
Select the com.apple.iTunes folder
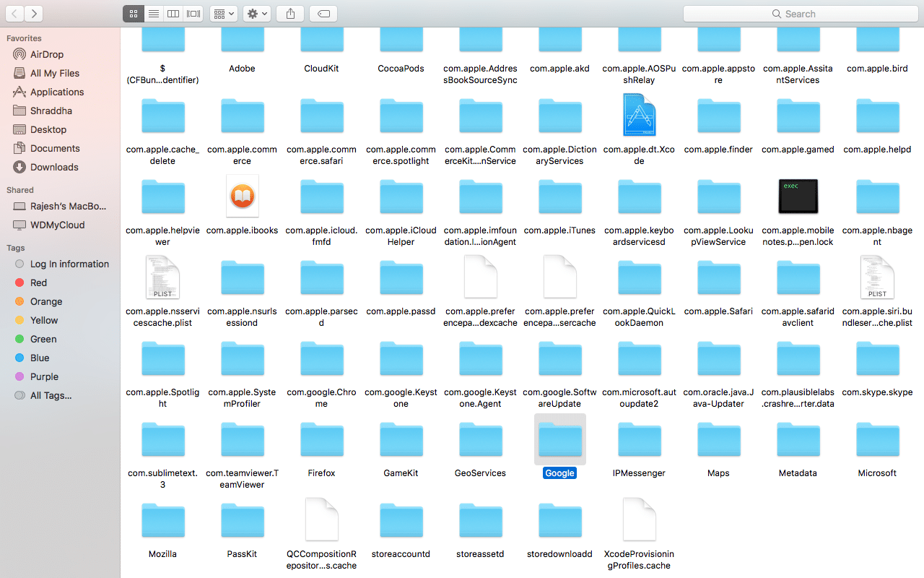[x=559, y=197]
